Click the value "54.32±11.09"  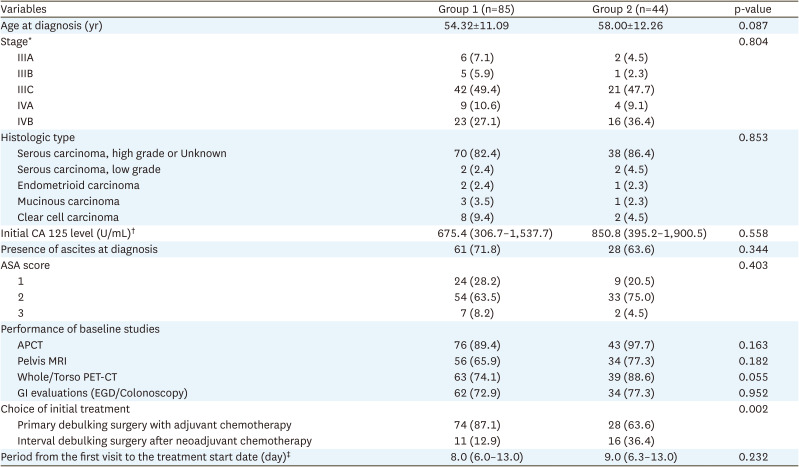[476, 25]
